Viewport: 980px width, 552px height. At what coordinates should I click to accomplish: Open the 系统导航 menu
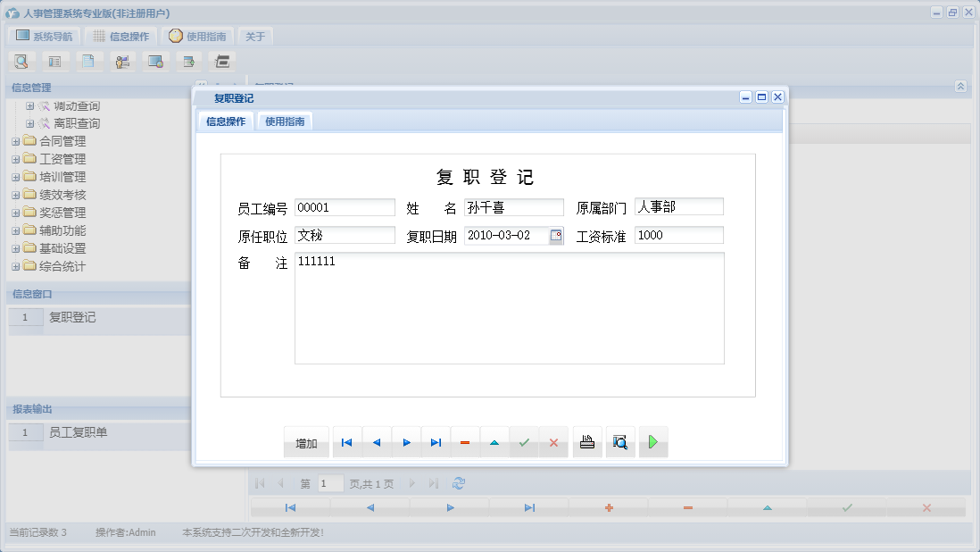click(43, 36)
